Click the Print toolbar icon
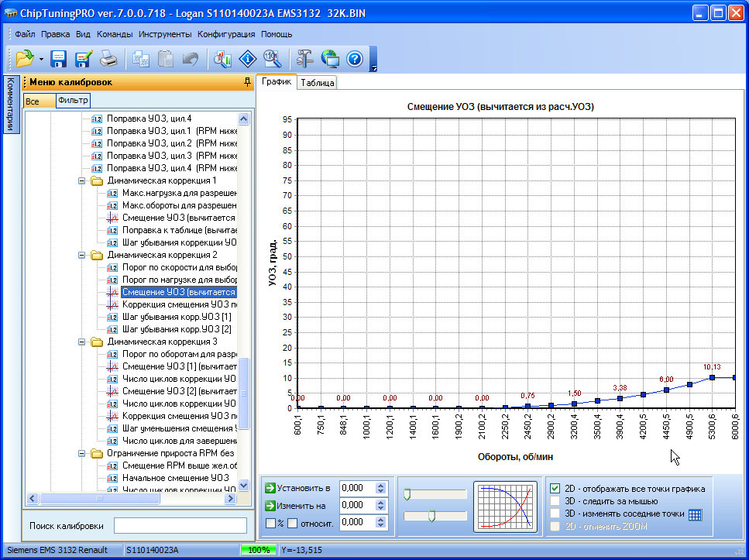The height and width of the screenshot is (560, 749). pyautogui.click(x=108, y=59)
